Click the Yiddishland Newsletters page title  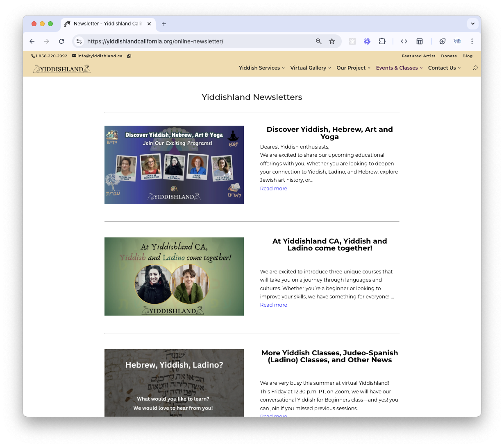[252, 97]
